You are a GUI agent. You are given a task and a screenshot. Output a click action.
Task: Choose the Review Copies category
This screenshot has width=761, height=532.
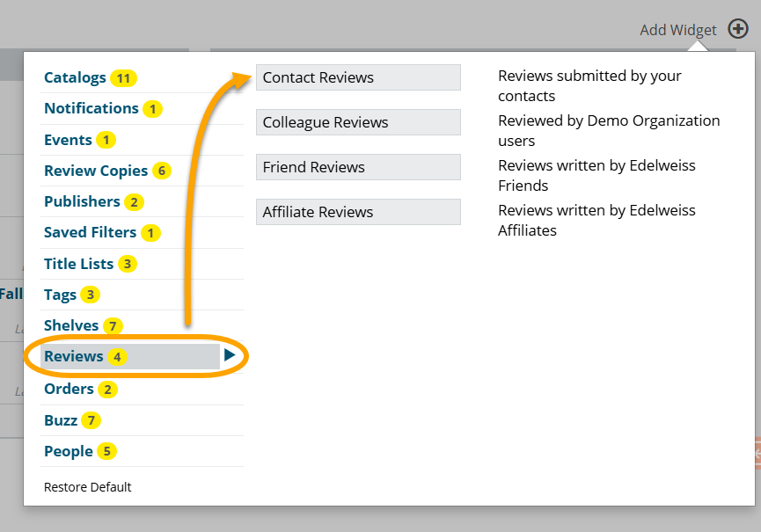pos(96,171)
